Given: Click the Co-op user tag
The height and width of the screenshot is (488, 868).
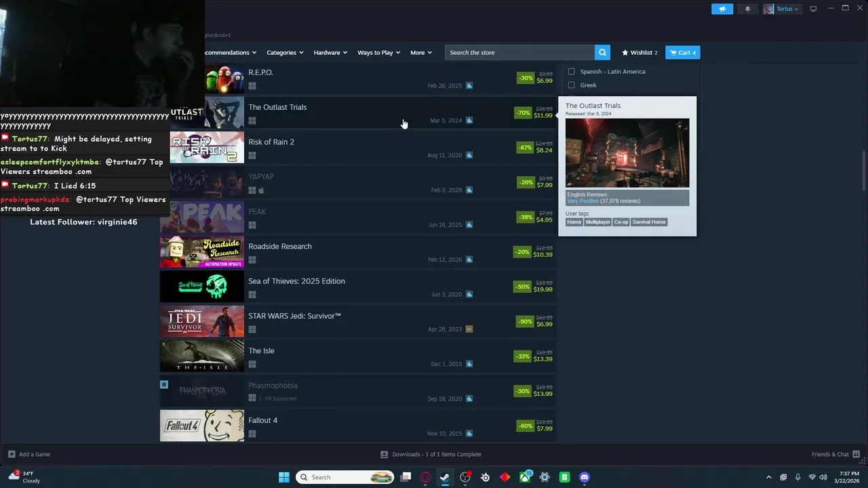Looking at the screenshot, I should click(621, 222).
